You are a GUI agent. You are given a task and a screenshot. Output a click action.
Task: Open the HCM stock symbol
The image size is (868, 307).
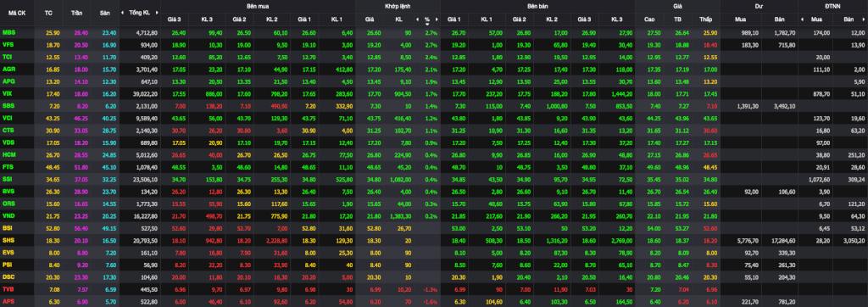(x=8, y=154)
